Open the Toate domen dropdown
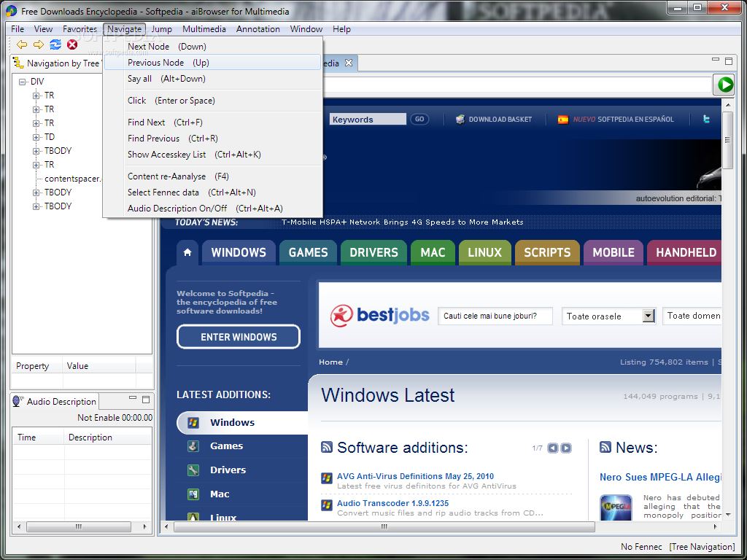Screen dimensions: 747x560 pos(692,316)
